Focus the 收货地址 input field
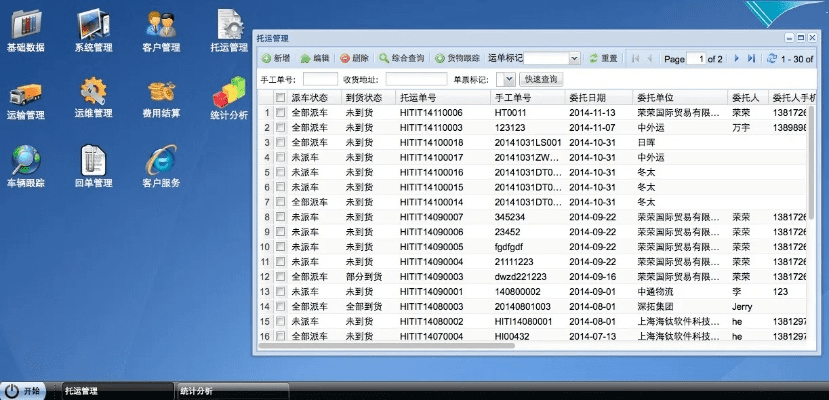Image resolution: width=829 pixels, height=400 pixels. click(416, 79)
